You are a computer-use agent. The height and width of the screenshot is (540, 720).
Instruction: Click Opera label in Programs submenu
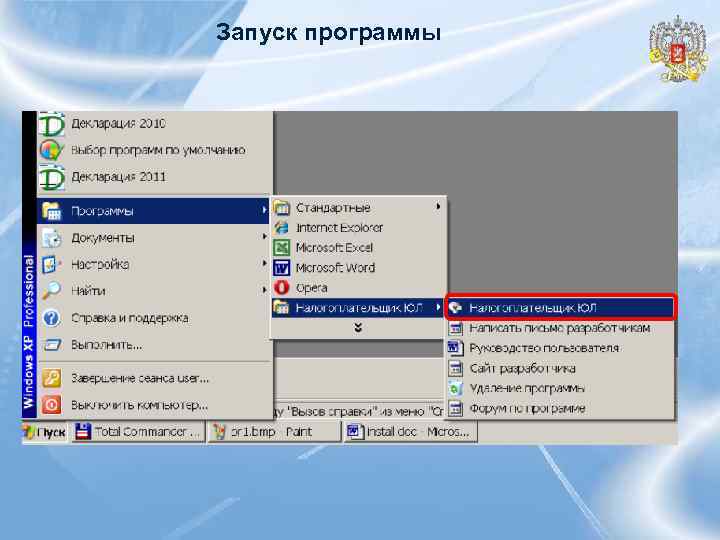[x=312, y=288]
